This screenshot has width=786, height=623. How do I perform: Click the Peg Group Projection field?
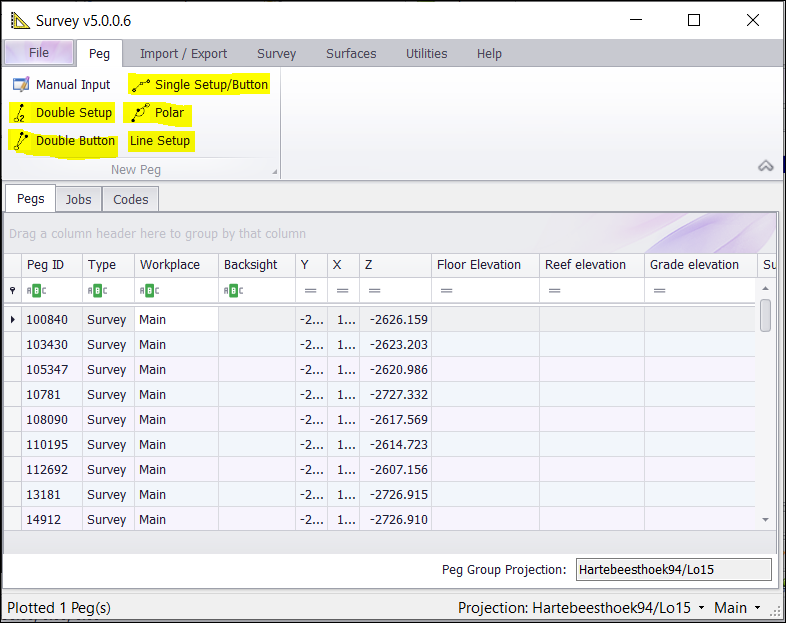pyautogui.click(x=673, y=570)
